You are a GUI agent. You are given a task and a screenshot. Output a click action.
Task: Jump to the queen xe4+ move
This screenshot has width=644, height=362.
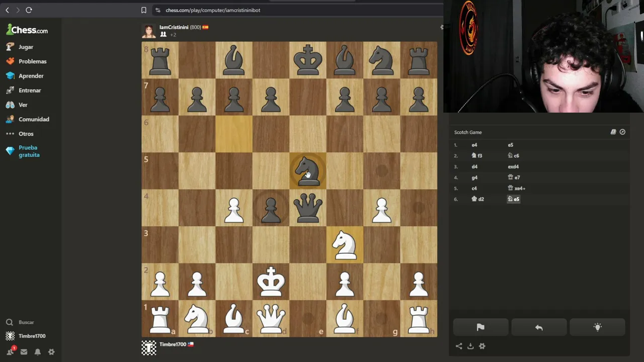[x=517, y=189]
